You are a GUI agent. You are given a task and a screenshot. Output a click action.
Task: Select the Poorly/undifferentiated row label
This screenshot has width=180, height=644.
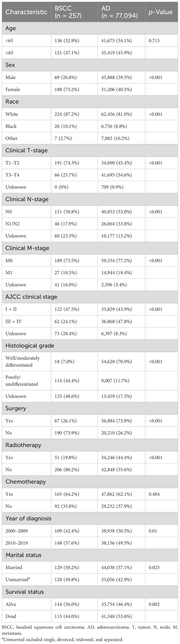22,380
